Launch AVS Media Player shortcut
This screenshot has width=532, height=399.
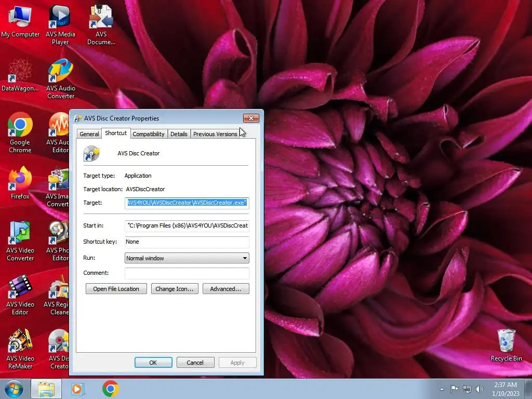click(60, 25)
